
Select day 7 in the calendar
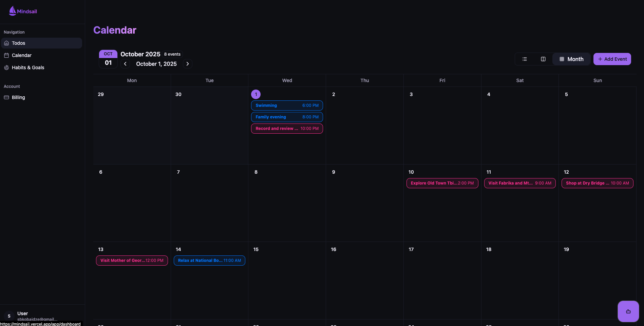click(x=178, y=172)
